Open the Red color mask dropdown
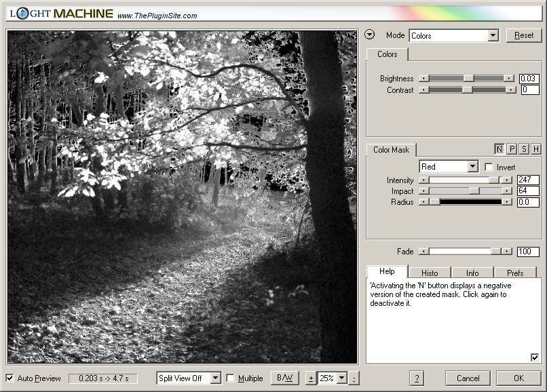Viewport: 547px width, 392px height. (x=449, y=167)
